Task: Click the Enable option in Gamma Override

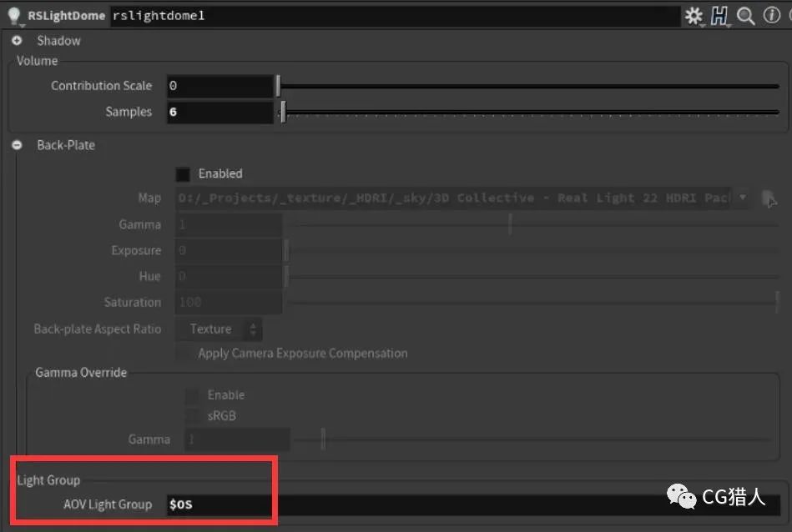Action: (x=193, y=394)
